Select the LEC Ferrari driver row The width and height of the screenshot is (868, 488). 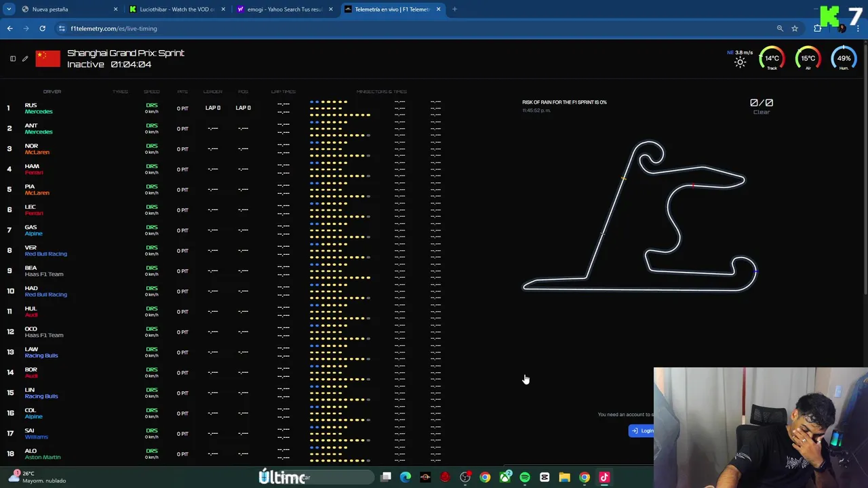click(x=224, y=209)
